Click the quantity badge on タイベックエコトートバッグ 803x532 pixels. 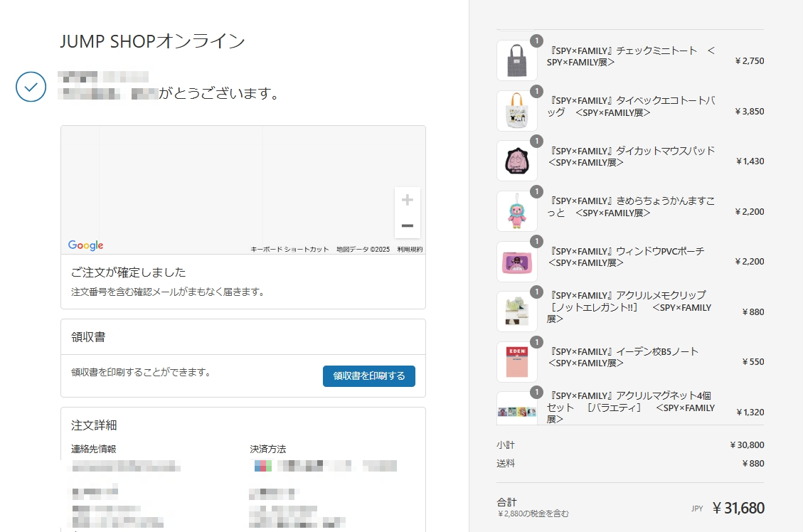coord(536,91)
